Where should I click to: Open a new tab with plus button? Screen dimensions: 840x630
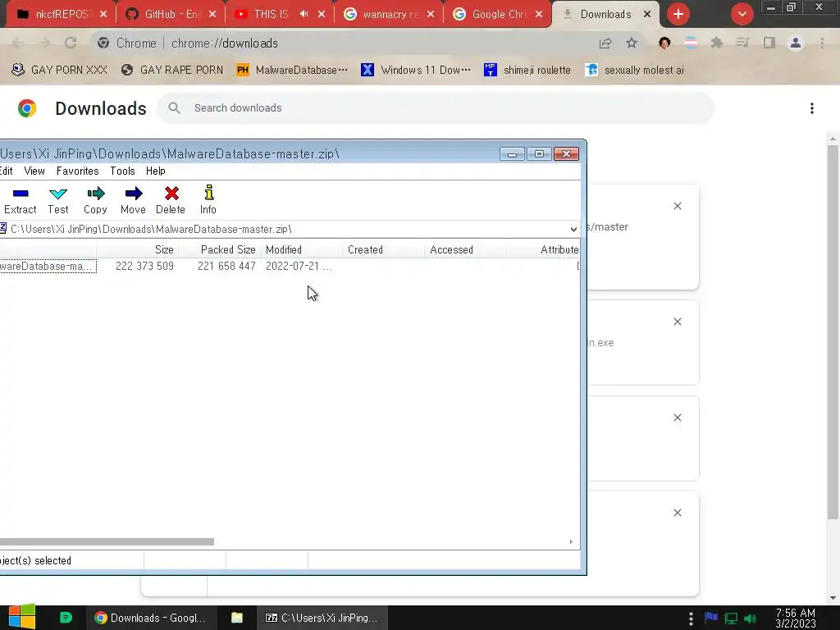pyautogui.click(x=678, y=15)
